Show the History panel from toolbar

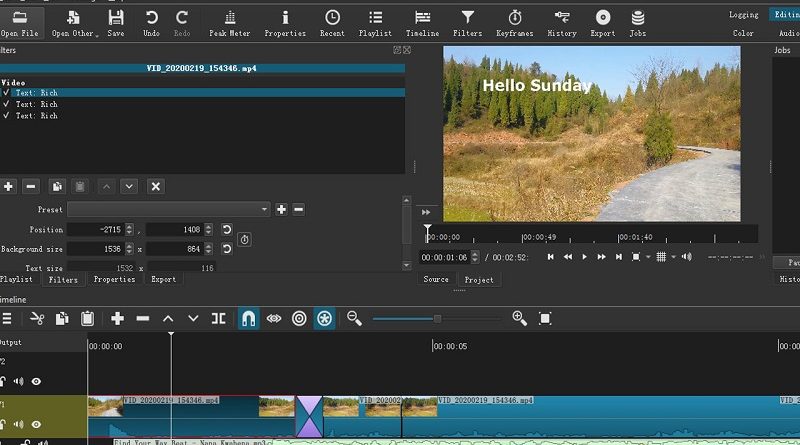(562, 23)
